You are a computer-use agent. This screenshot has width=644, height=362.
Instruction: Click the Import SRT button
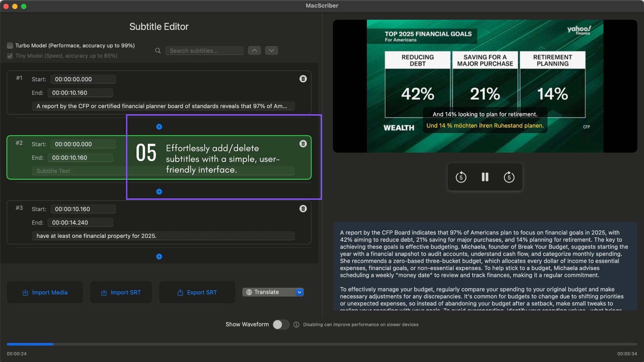pyautogui.click(x=121, y=292)
